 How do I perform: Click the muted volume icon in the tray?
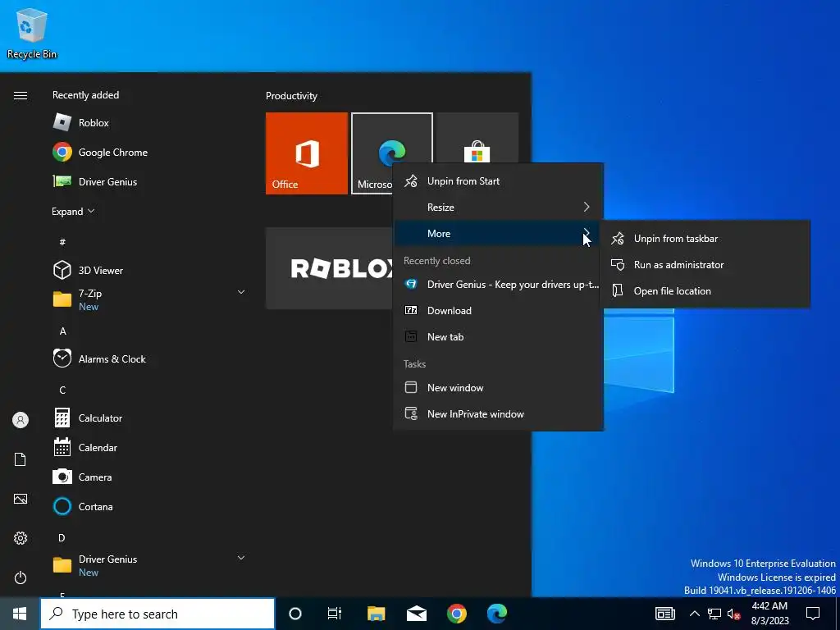tap(733, 614)
